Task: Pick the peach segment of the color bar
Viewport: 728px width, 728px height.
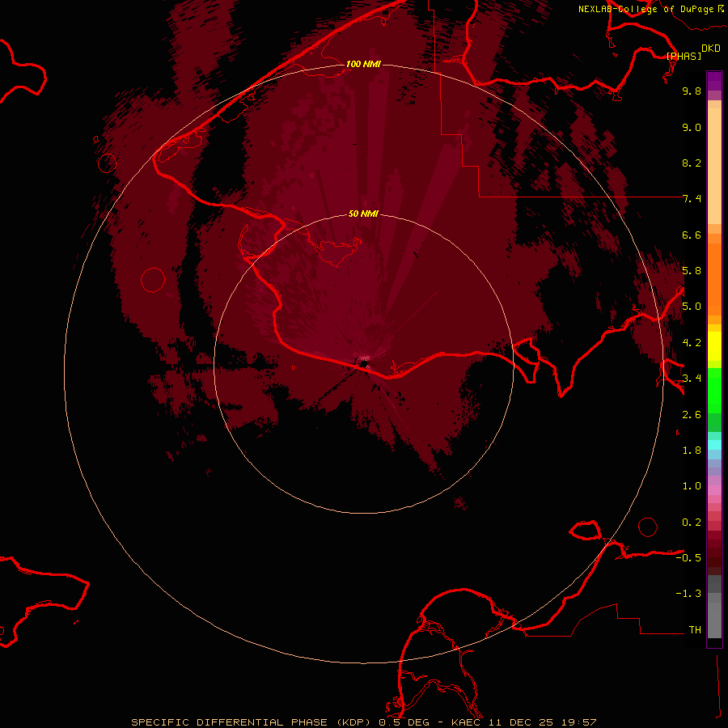Action: (714, 166)
